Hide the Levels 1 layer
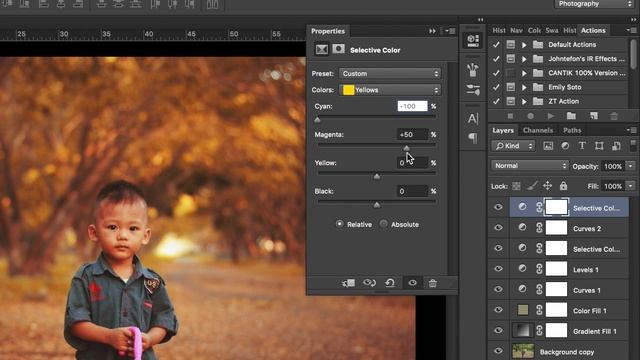This screenshot has width=640, height=360. (498, 269)
